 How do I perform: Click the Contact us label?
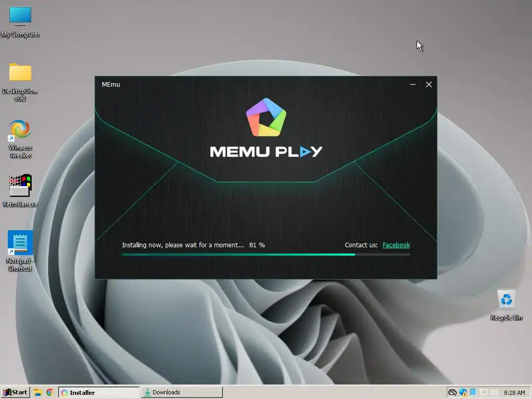pyautogui.click(x=361, y=245)
